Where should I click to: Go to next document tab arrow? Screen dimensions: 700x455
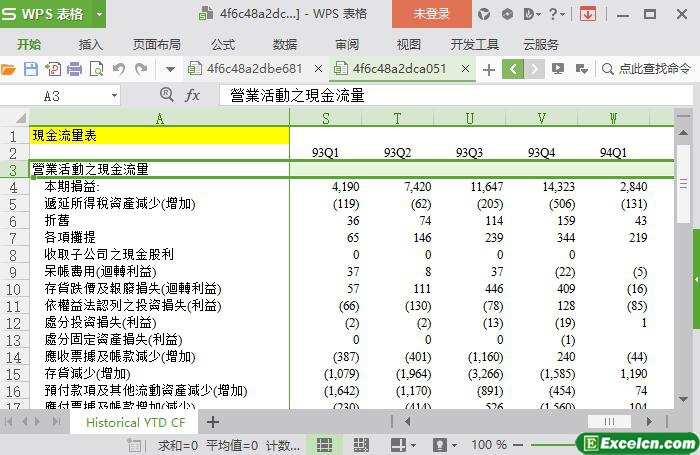tap(534, 69)
